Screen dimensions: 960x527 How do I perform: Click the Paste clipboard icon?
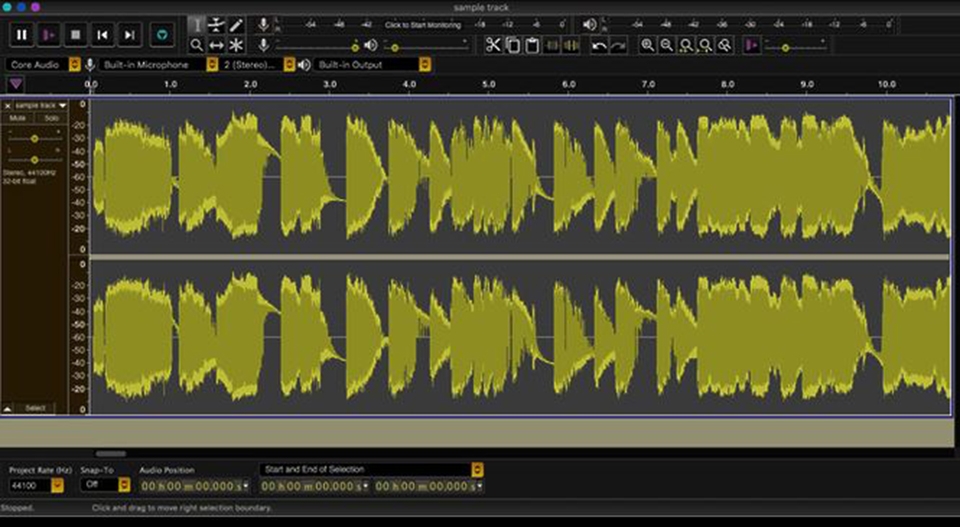point(532,45)
